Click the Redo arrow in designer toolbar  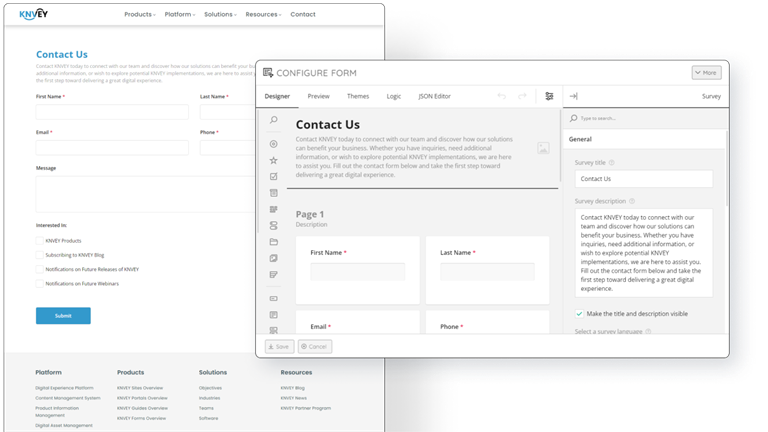tap(522, 96)
